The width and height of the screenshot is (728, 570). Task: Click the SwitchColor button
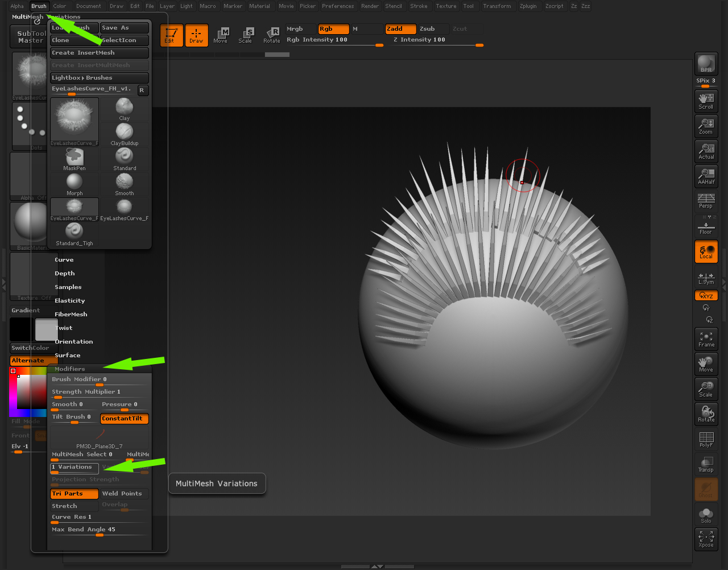[x=31, y=348]
